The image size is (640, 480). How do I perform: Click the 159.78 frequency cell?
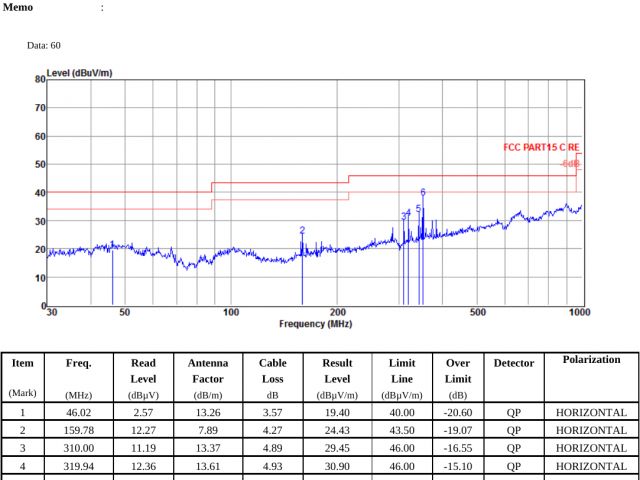[79, 430]
